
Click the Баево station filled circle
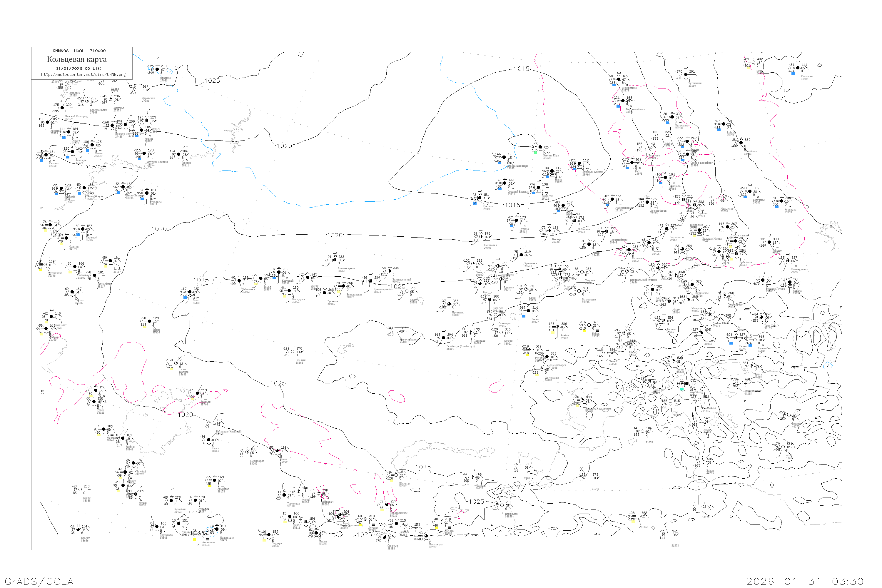tap(528, 310)
